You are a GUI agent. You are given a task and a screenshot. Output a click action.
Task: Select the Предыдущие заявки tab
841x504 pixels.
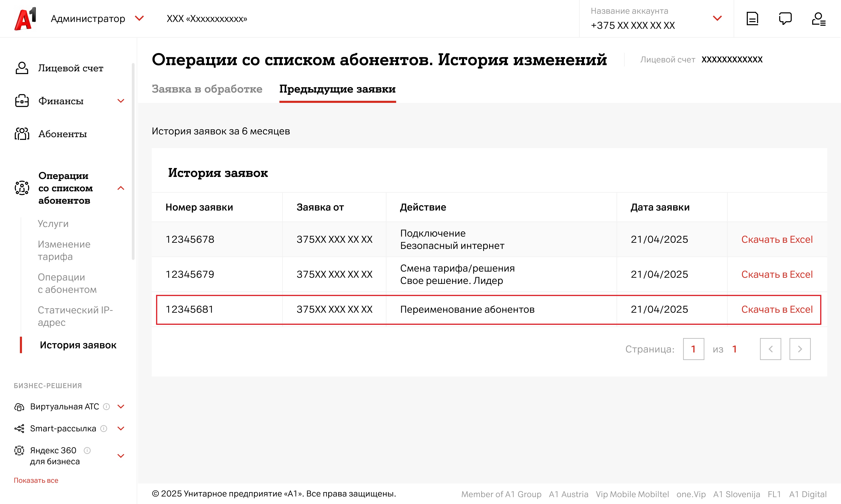click(x=337, y=89)
